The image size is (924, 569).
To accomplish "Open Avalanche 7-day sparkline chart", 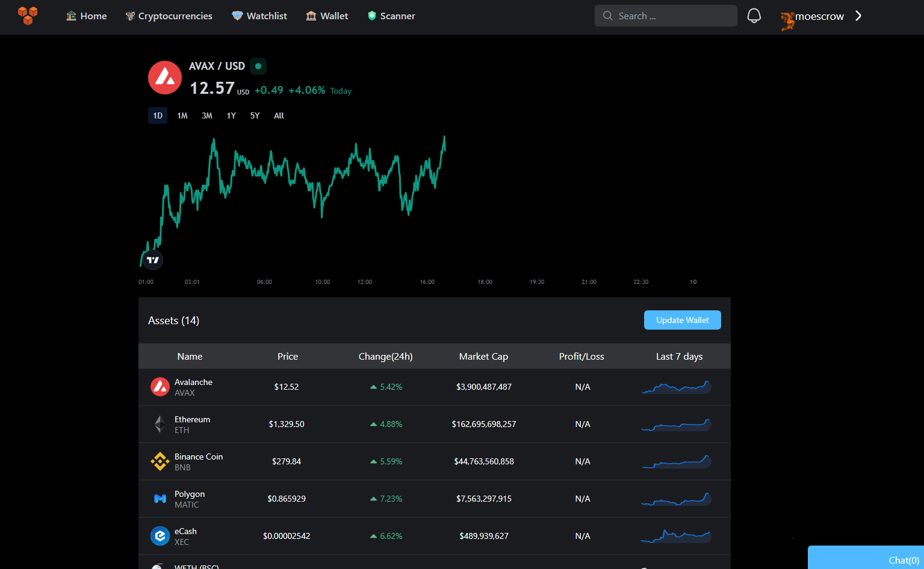I will pos(677,387).
